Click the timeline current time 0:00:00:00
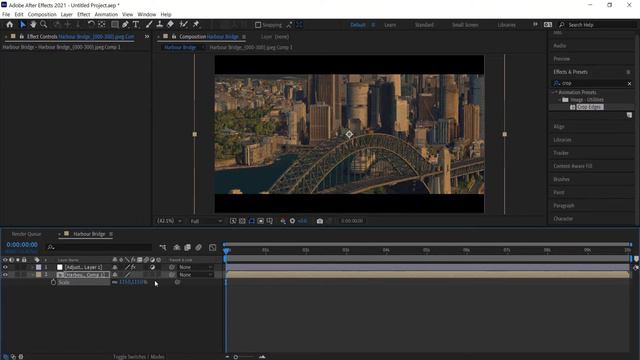 (22, 244)
